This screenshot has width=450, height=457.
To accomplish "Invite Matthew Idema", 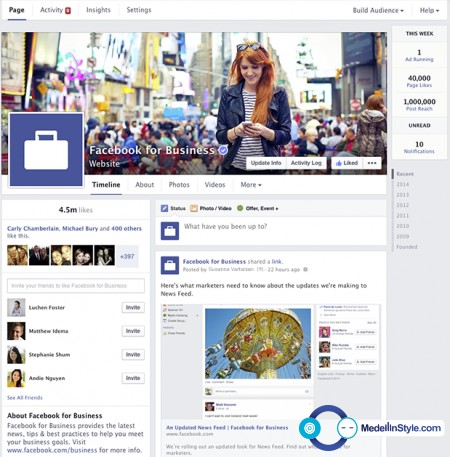I will pyautogui.click(x=133, y=331).
